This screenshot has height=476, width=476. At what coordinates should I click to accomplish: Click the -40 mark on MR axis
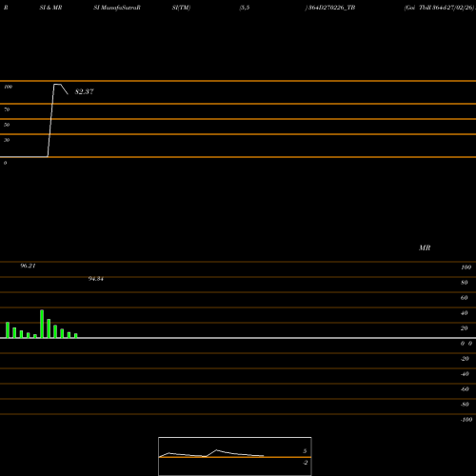pyautogui.click(x=465, y=374)
